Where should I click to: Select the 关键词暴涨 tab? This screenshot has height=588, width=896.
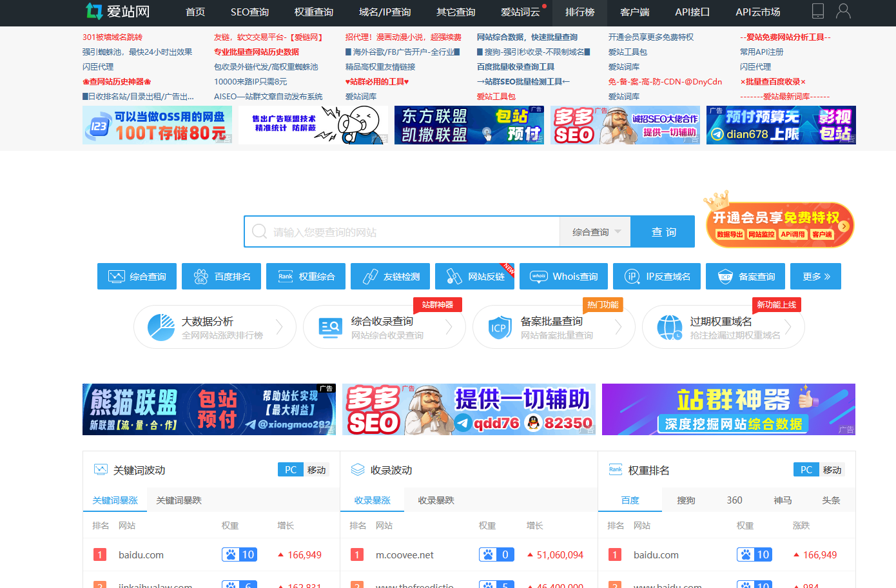pyautogui.click(x=115, y=500)
